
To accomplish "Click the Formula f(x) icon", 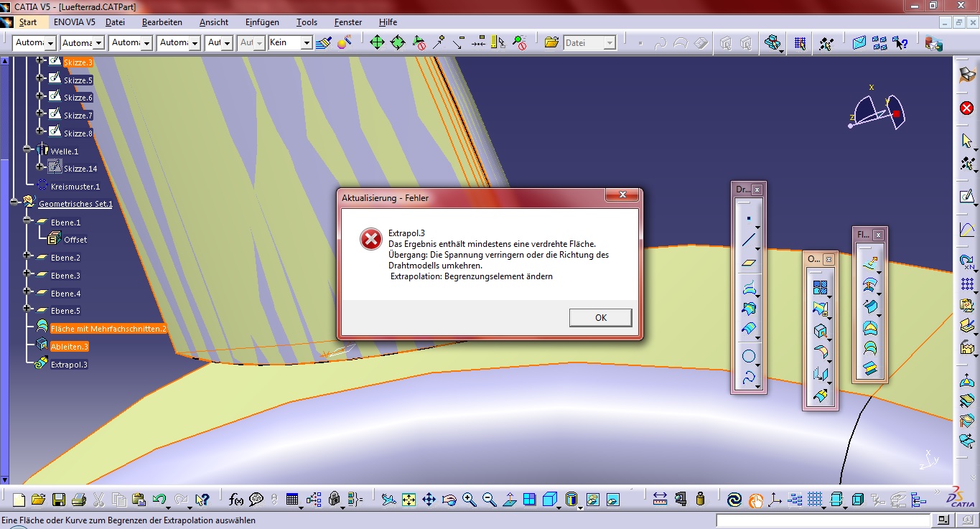I will pyautogui.click(x=236, y=499).
